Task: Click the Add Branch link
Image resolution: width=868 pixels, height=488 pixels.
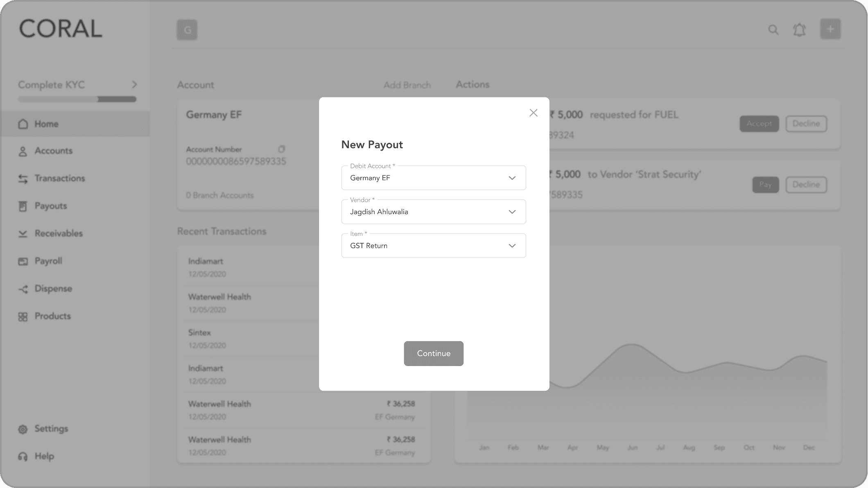Action: 407,85
